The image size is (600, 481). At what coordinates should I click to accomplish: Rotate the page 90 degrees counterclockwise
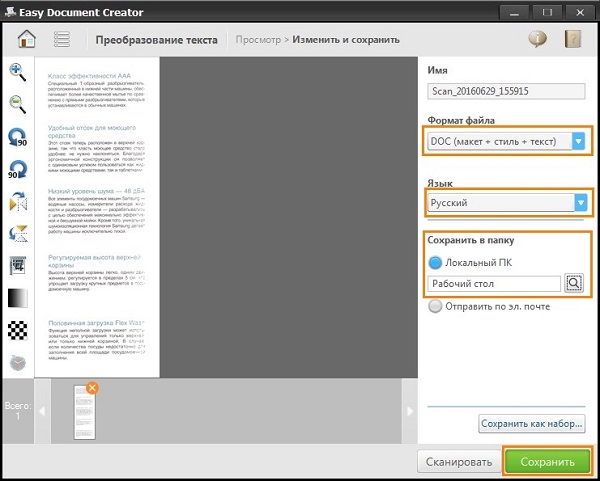click(x=18, y=137)
